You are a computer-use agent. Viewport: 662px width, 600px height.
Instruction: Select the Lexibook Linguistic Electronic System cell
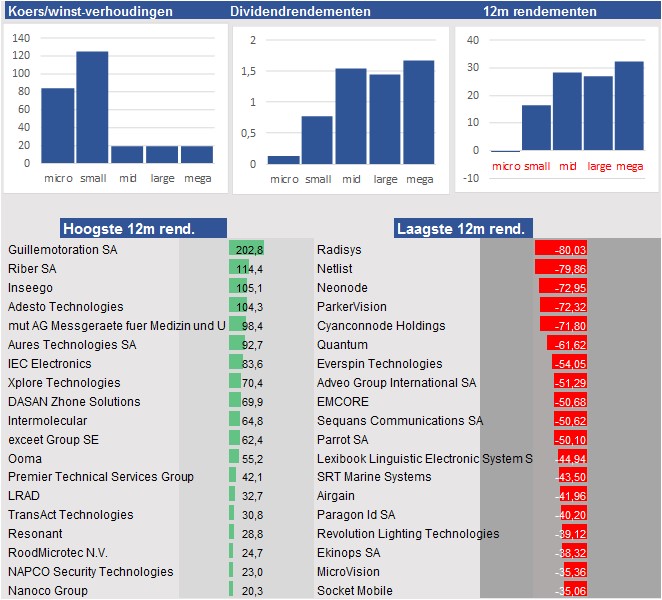click(x=425, y=459)
